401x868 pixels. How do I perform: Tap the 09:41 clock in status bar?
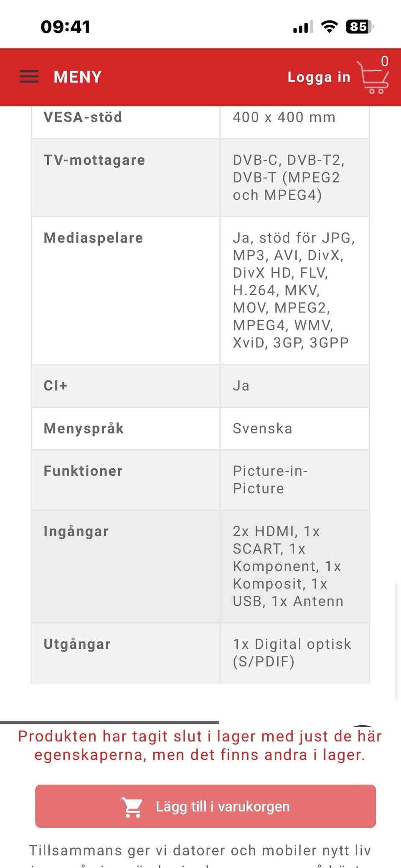point(66,27)
